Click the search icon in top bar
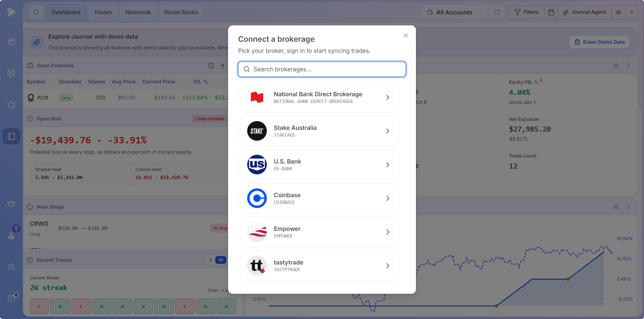The width and height of the screenshot is (644, 319). 36,12
